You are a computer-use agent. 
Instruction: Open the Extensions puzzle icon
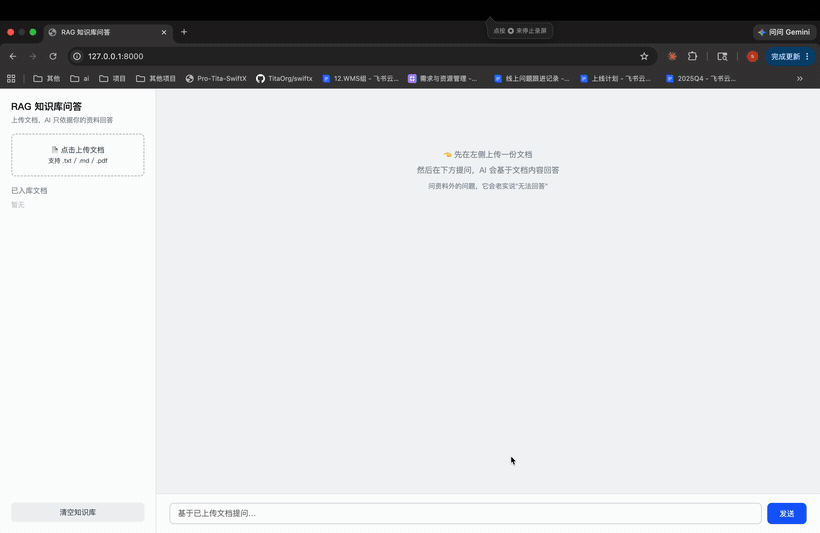692,56
